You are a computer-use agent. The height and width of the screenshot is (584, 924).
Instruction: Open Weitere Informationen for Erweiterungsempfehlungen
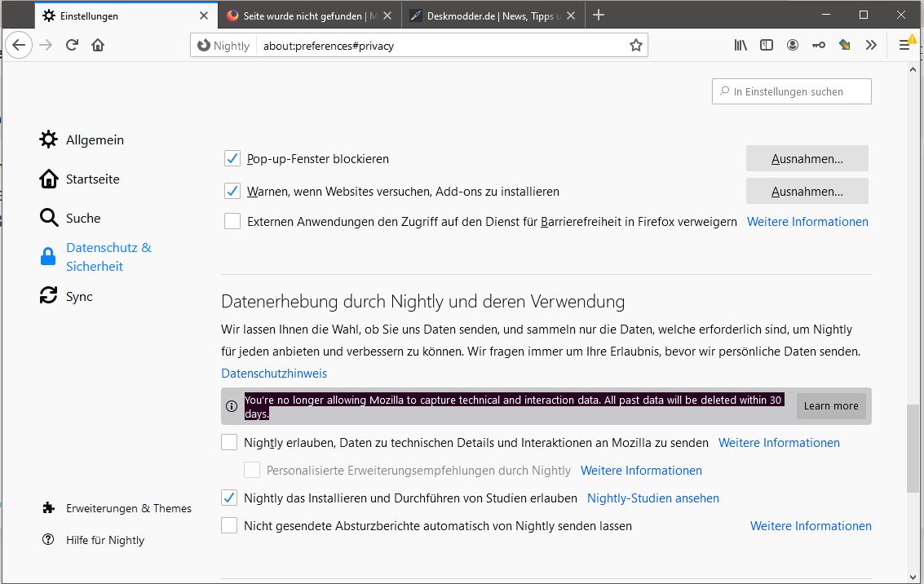click(x=641, y=471)
